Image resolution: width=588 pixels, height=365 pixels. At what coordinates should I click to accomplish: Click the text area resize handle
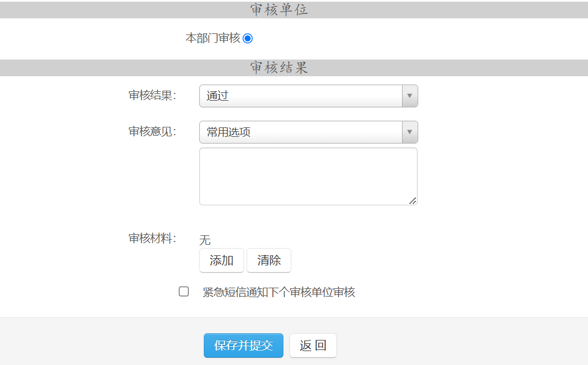(413, 200)
